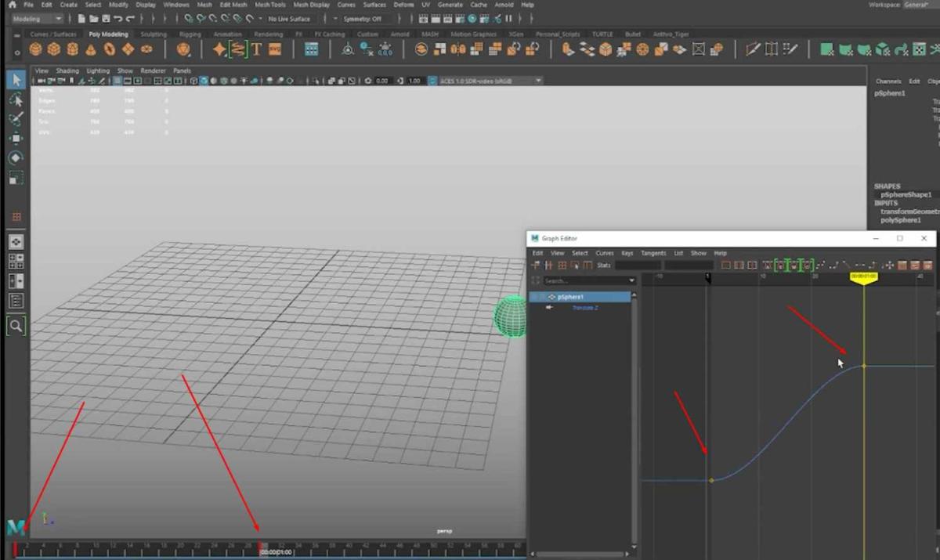Toggle No Live Surface field
Screen dimensions: 940x560
click(x=289, y=18)
